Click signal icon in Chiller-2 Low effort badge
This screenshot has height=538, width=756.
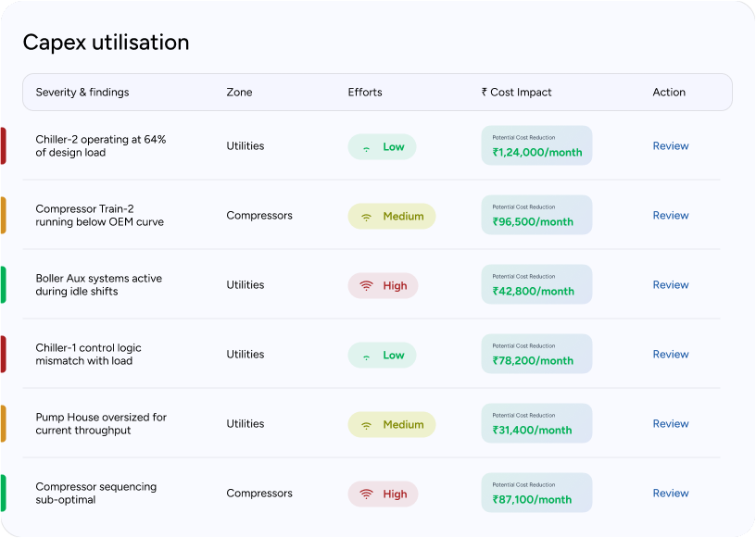366,147
